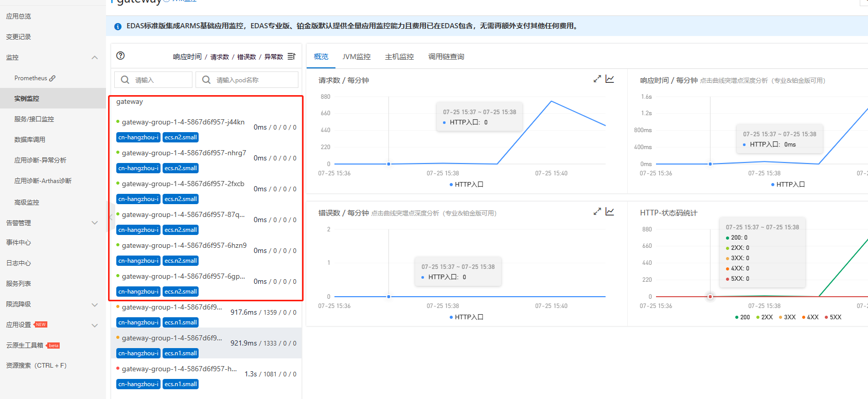Sort instances by 异常数
This screenshot has height=399, width=868.
click(x=274, y=57)
